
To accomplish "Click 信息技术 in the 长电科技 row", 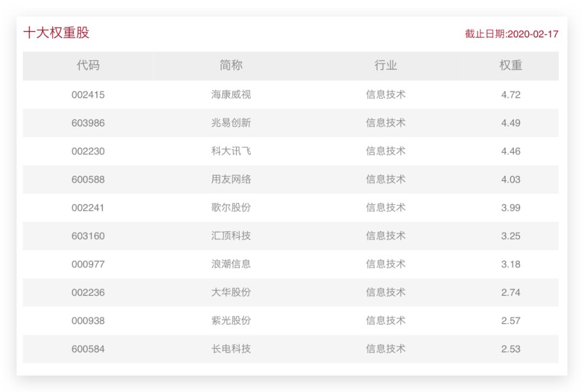I will (386, 349).
